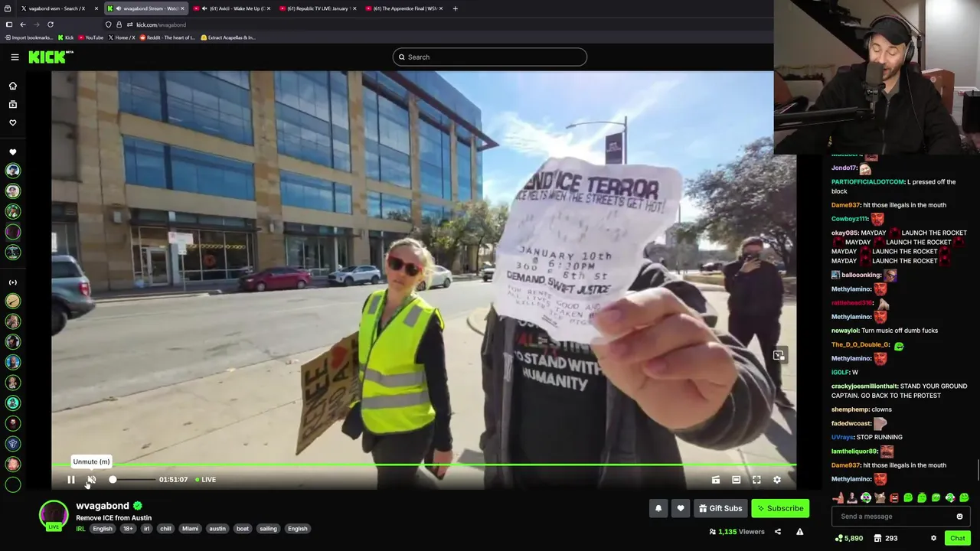980x551 pixels.
Task: Toggle the browser sidebar panel icon
Action: [x=8, y=24]
